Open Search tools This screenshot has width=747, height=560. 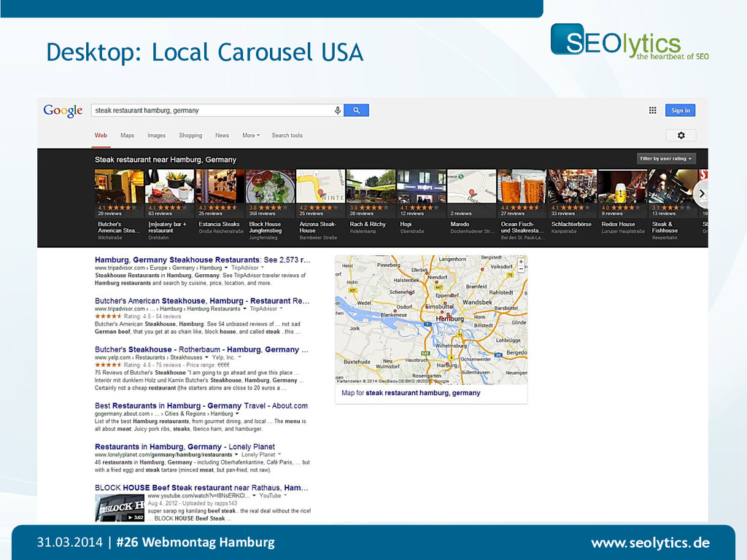[287, 135]
